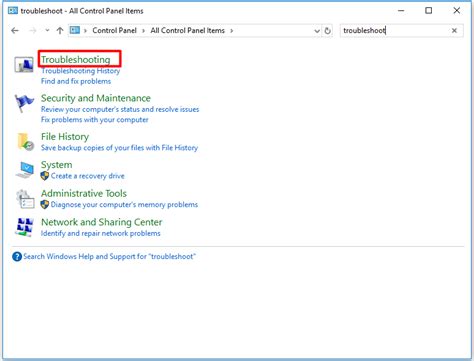
Task: Open Diagnose your computer's memory problems link
Action: click(124, 205)
